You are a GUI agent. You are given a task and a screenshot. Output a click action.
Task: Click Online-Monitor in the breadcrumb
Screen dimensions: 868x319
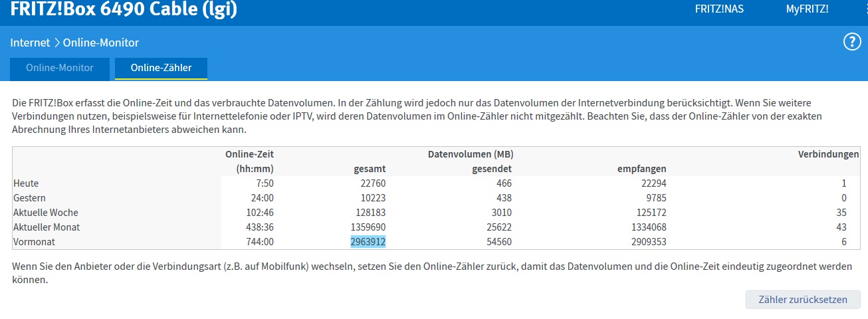click(100, 43)
